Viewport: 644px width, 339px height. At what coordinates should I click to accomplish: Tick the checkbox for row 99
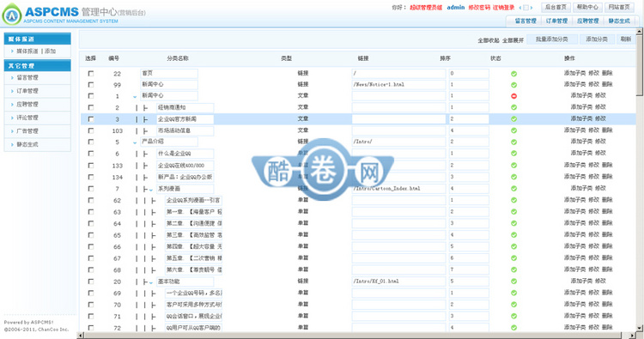91,85
